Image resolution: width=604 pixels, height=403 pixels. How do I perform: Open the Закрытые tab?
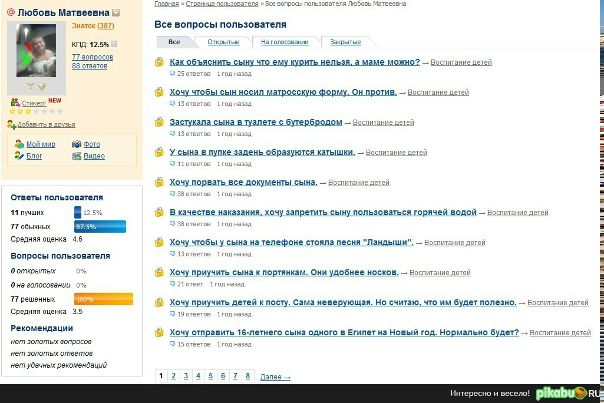[x=346, y=42]
